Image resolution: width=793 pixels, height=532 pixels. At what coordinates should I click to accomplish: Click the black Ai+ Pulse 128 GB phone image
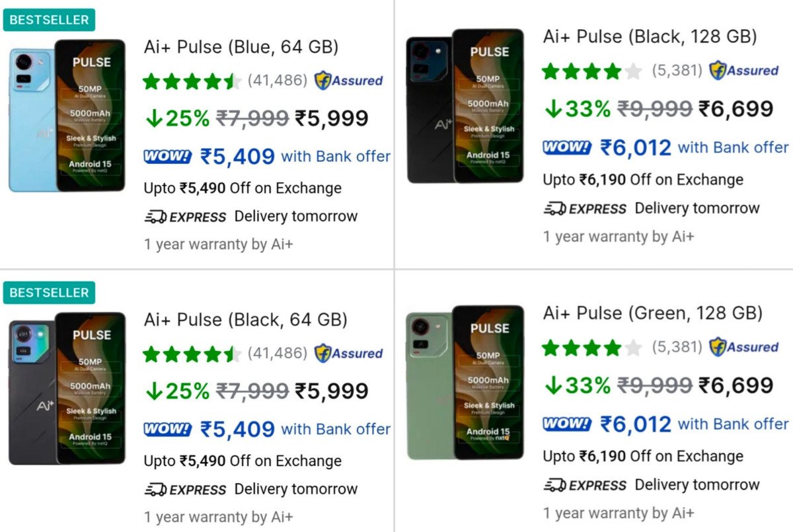[465, 106]
